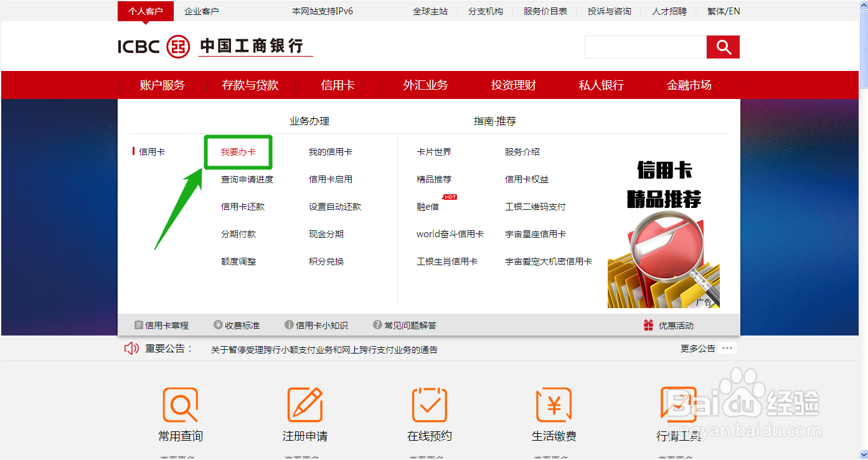Open the 金融市场 menu

689,85
